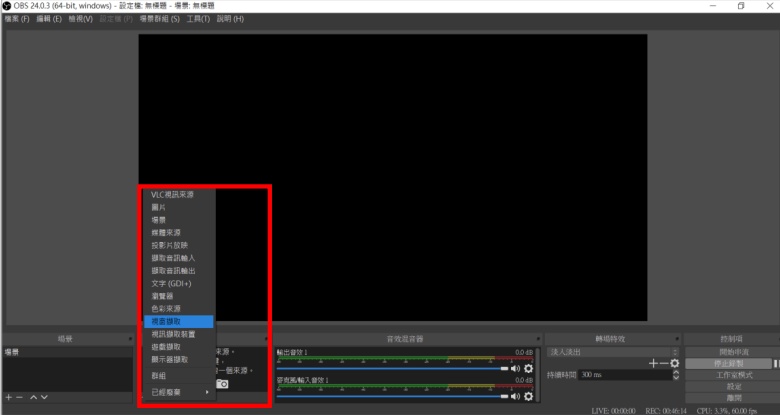Click the camera icon in sources panel
Image resolution: width=780 pixels, height=415 pixels.
222,384
